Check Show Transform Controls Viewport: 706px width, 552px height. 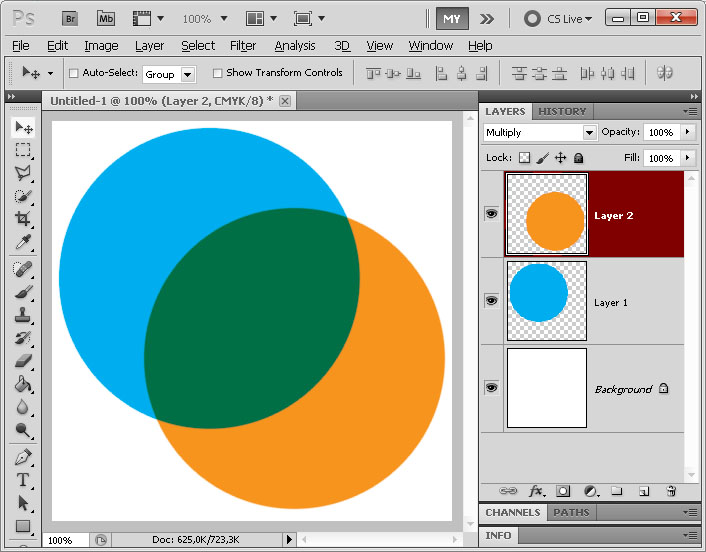tap(217, 73)
